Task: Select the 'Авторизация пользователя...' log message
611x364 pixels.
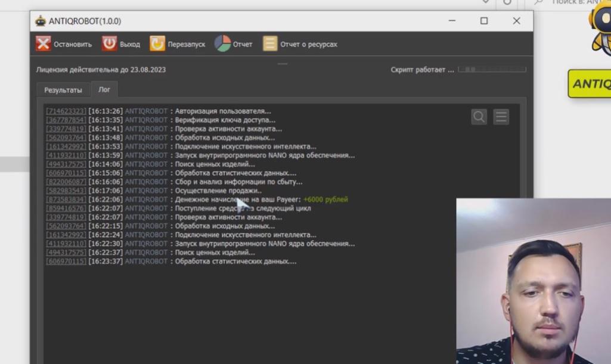Action: pyautogui.click(x=223, y=111)
